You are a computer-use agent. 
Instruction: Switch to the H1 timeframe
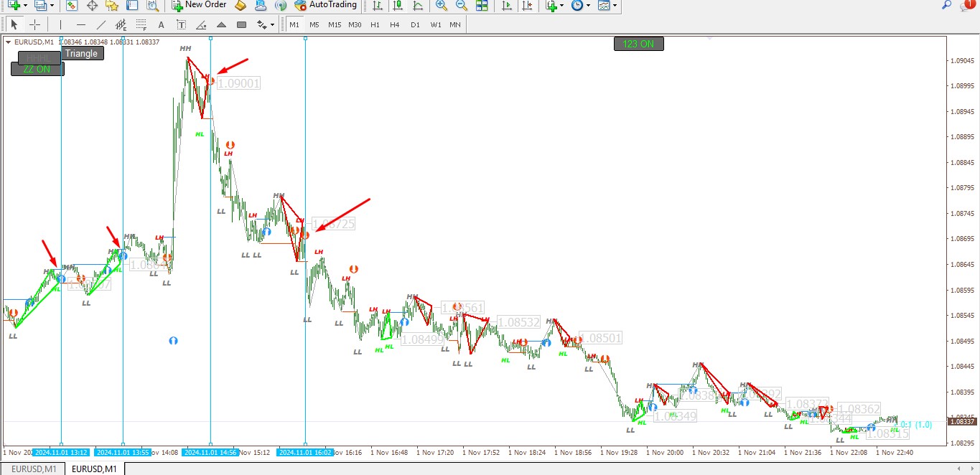(x=375, y=24)
